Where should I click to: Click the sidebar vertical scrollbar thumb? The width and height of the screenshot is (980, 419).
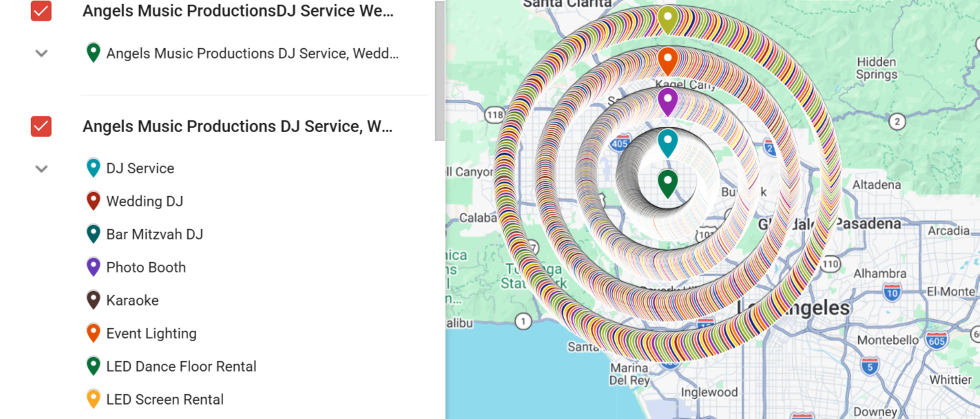(440, 70)
